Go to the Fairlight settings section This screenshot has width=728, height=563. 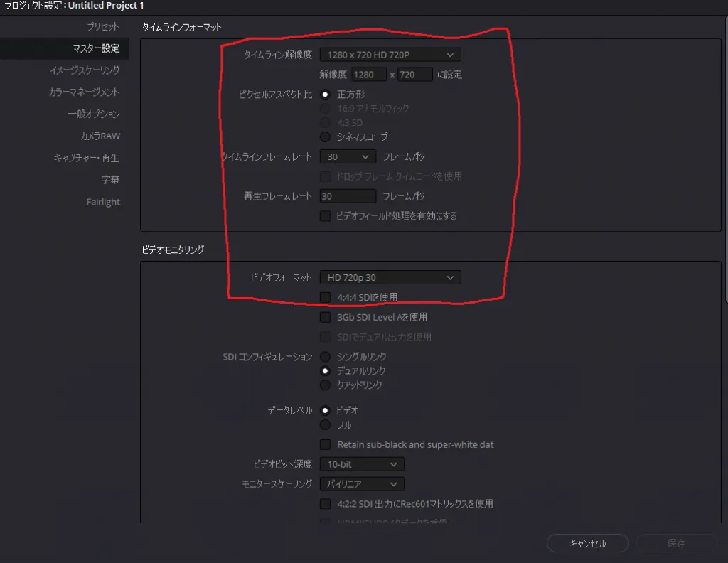pos(103,203)
